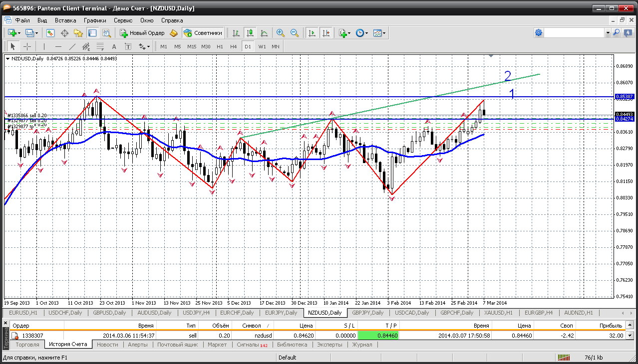Open the Market Watch window icon
The image size is (638, 364).
click(x=50, y=33)
